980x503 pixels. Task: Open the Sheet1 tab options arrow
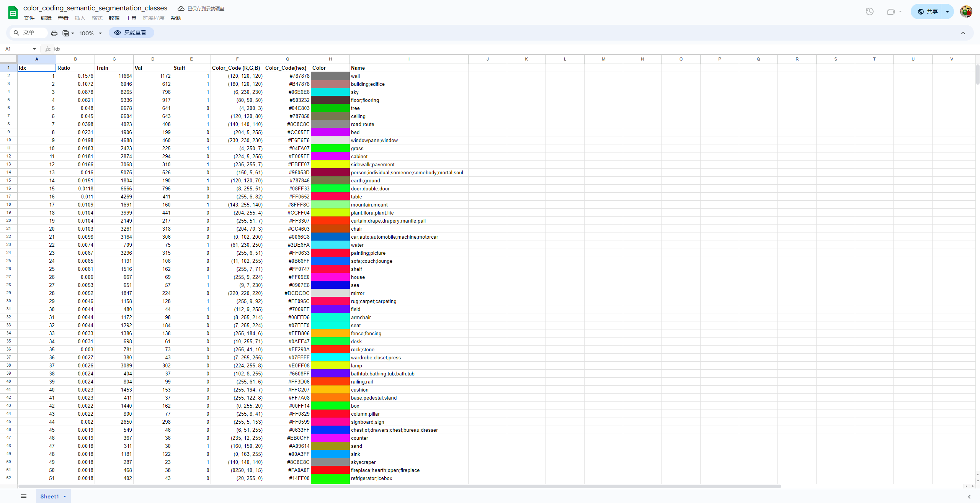65,496
